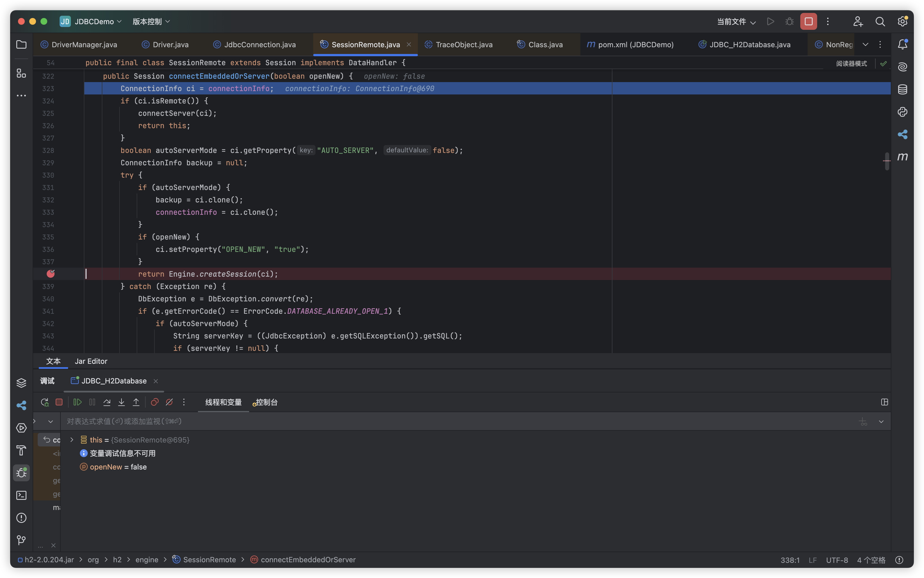Switch to JdbcConnection.java tab
The image size is (924, 578).
pyautogui.click(x=254, y=45)
